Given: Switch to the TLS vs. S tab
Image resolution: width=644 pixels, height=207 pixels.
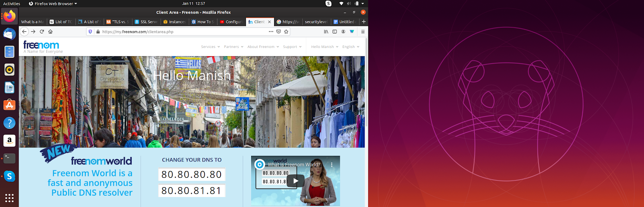Looking at the screenshot, I should click(118, 22).
